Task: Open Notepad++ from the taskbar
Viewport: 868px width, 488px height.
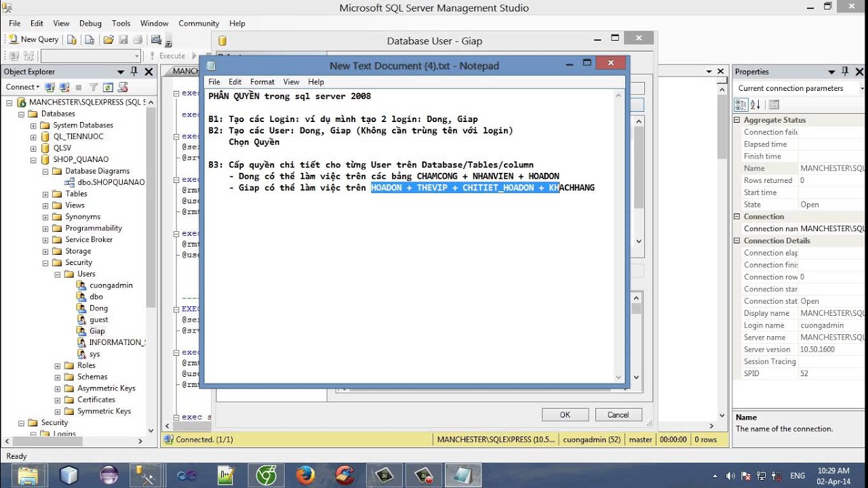Action: [x=226, y=475]
